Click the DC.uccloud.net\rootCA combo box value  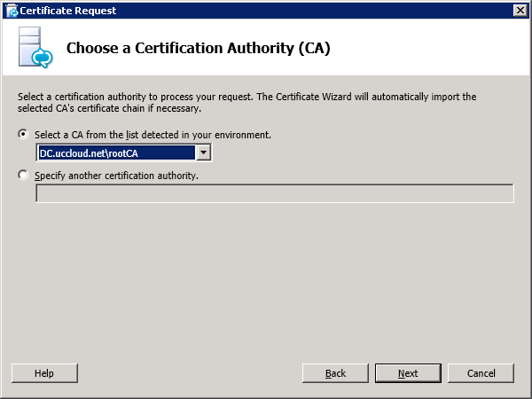[x=116, y=153]
